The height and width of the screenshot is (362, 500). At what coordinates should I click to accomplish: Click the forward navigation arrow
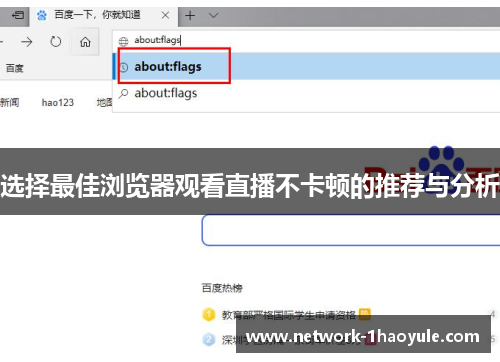tap(27, 42)
